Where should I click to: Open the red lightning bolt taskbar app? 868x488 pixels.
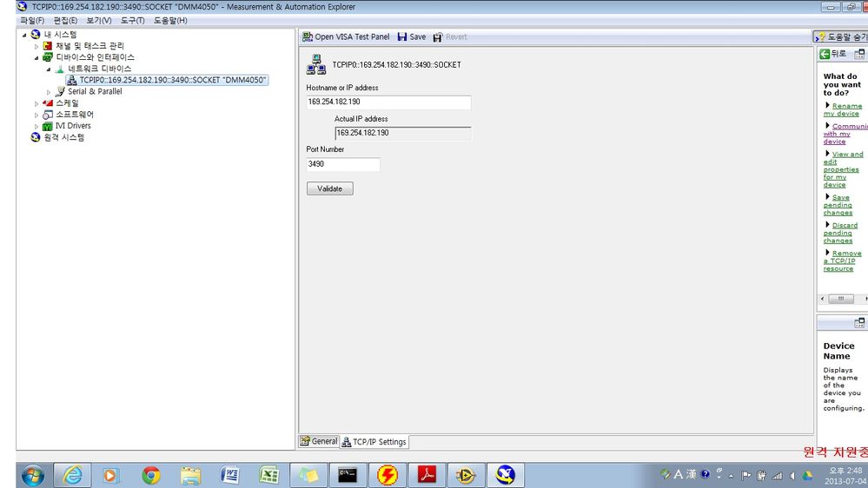coord(387,475)
